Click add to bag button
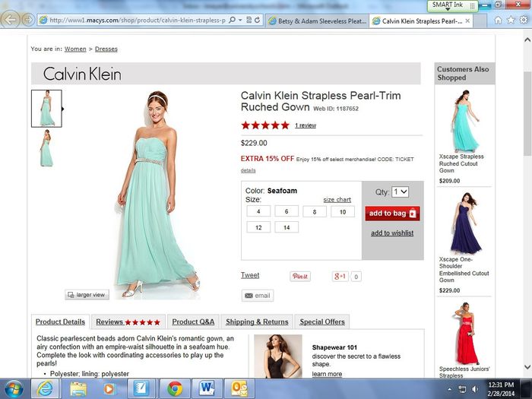Screen dimensions: 532x399 tap(392, 214)
